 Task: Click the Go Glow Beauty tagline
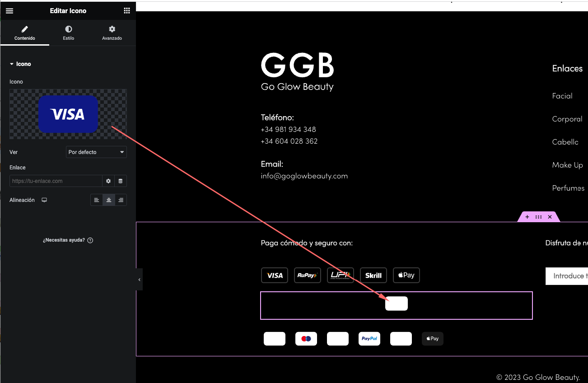(297, 87)
